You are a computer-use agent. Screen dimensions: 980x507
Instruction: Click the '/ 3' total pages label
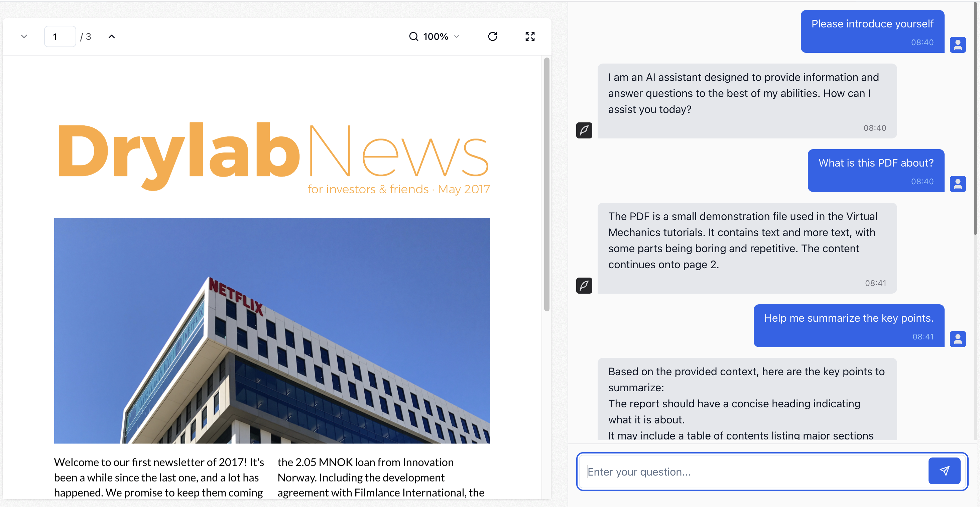click(x=86, y=36)
